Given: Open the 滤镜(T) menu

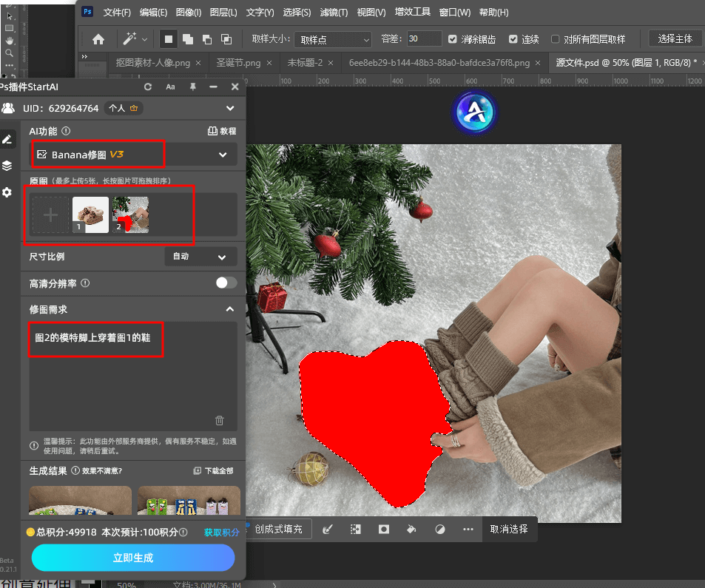Looking at the screenshot, I should point(333,13).
